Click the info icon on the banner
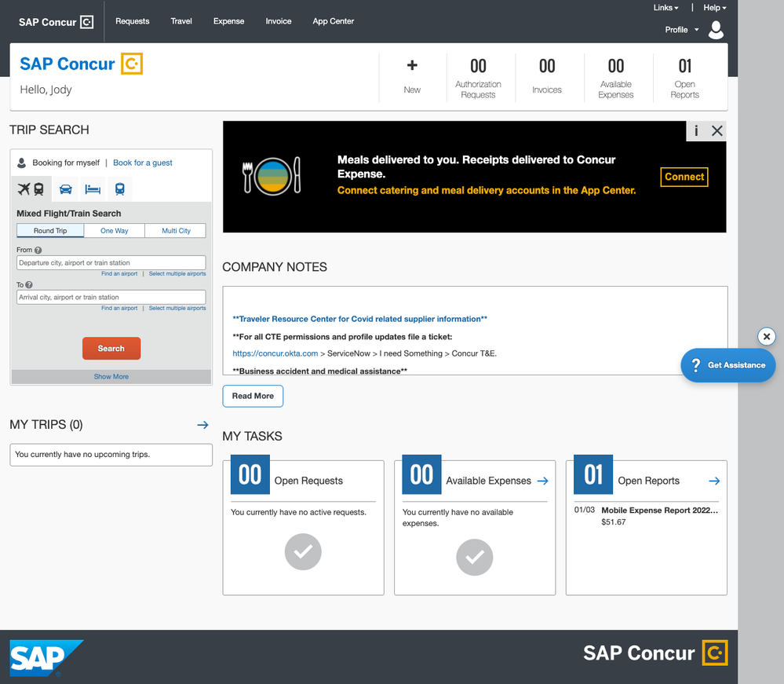 click(696, 131)
